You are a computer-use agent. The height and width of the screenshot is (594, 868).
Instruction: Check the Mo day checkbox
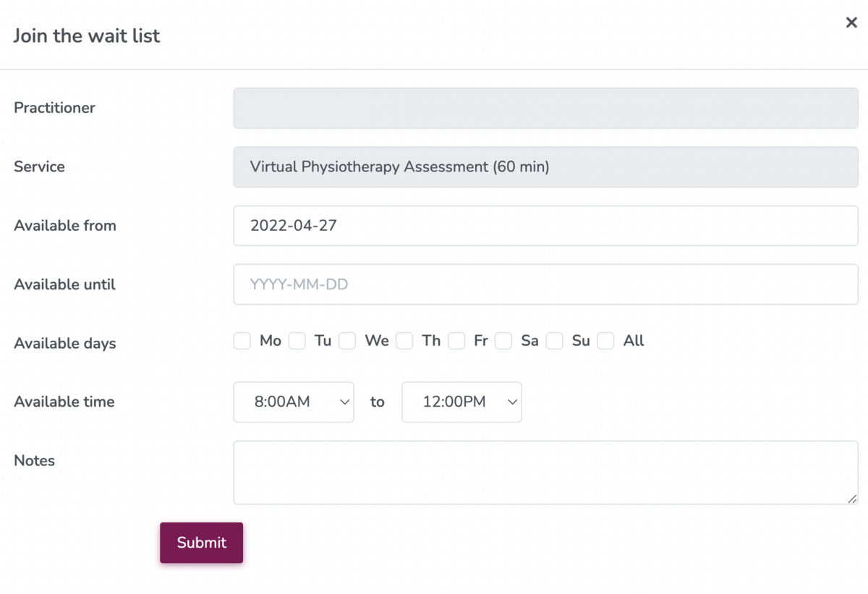tap(242, 341)
